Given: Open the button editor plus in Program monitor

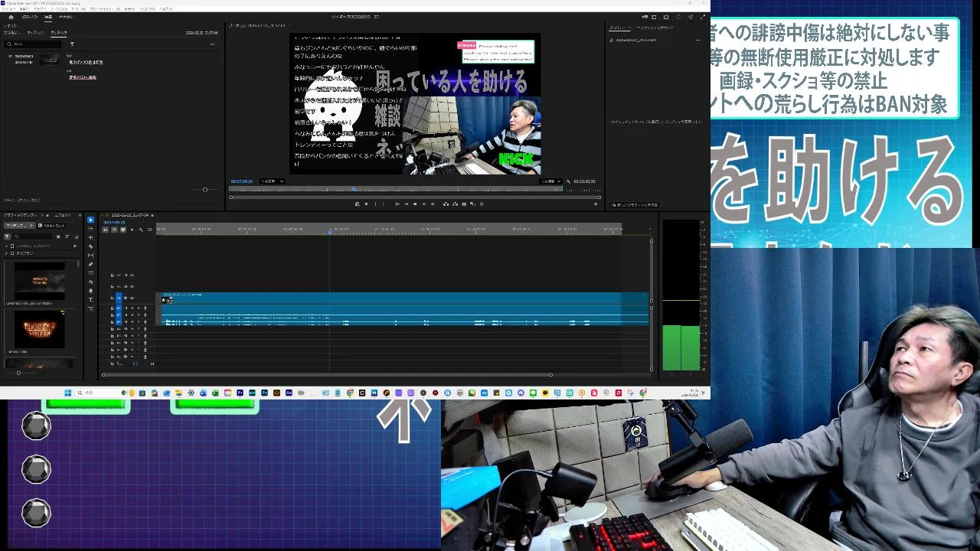Looking at the screenshot, I should point(596,204).
